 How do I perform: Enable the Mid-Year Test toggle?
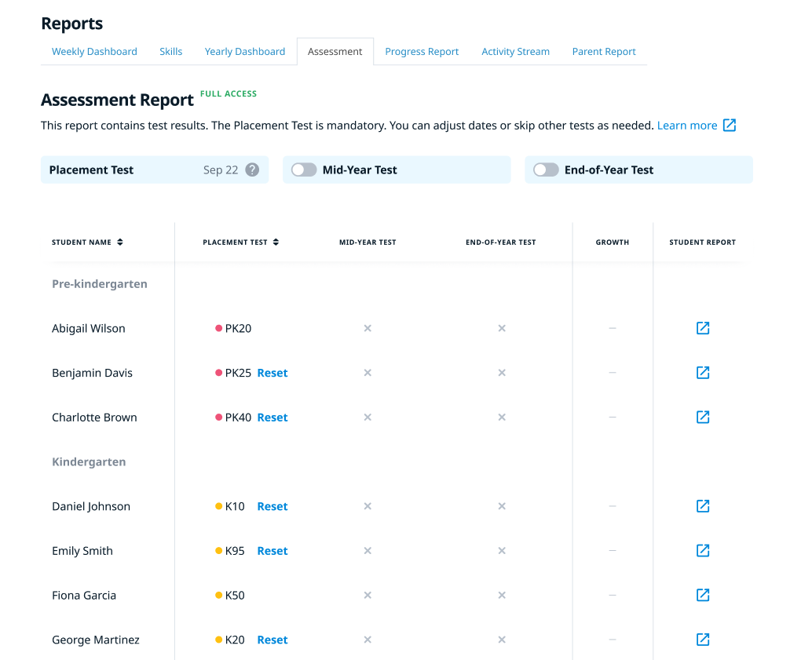click(304, 170)
